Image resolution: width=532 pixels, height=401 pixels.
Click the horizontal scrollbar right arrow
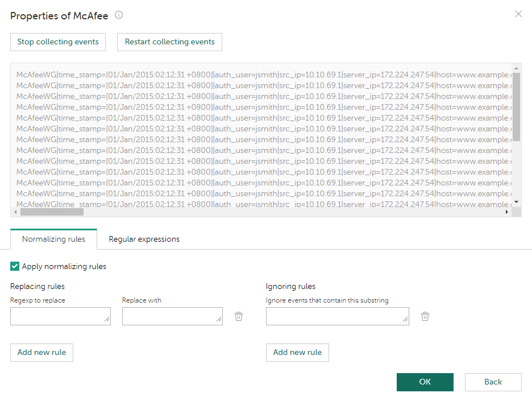(x=508, y=212)
